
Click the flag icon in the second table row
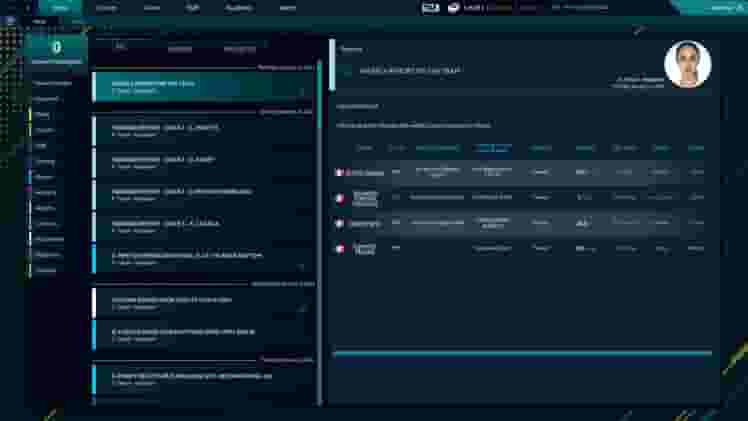(340, 198)
